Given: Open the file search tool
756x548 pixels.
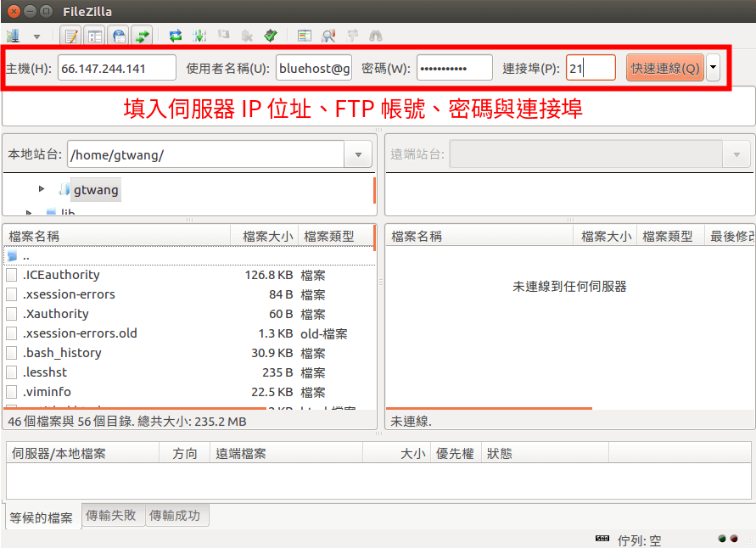Looking at the screenshot, I should click(376, 36).
